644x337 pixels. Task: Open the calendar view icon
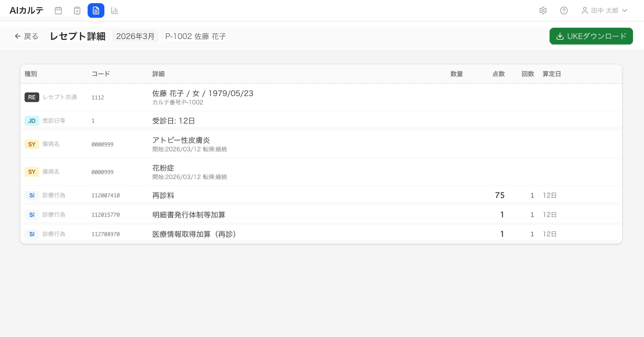58,11
